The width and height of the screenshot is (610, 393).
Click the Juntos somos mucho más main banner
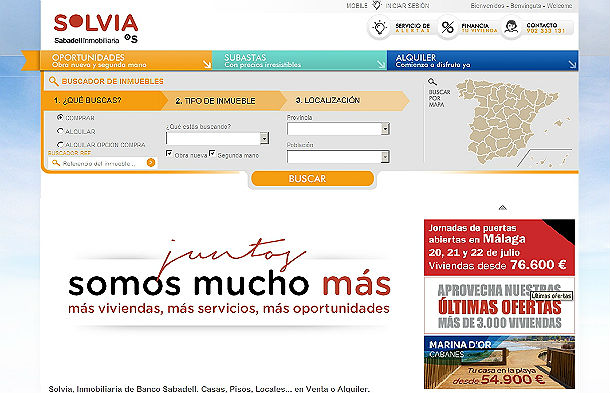pyautogui.click(x=229, y=284)
